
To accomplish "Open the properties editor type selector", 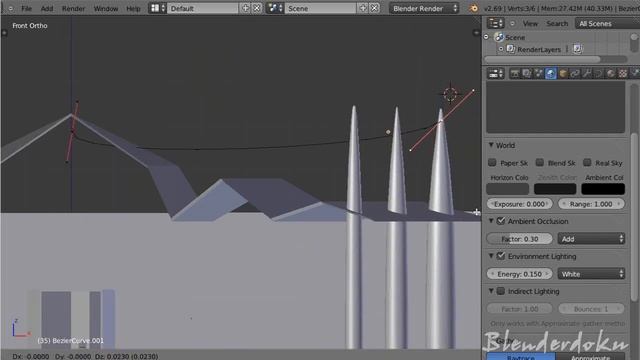I will [496, 73].
